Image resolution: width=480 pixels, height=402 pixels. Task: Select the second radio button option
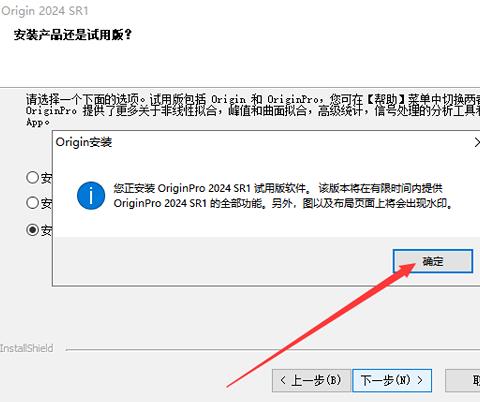tap(33, 202)
